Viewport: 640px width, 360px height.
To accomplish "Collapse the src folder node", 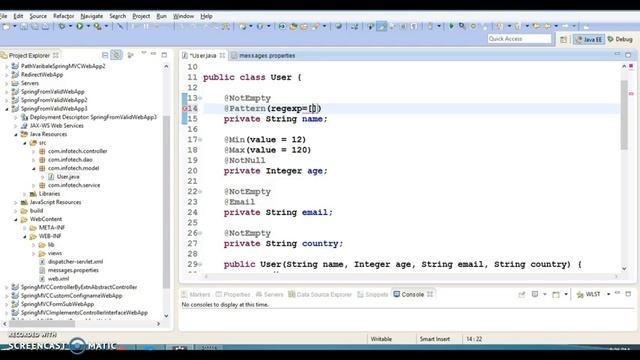I will pos(25,143).
